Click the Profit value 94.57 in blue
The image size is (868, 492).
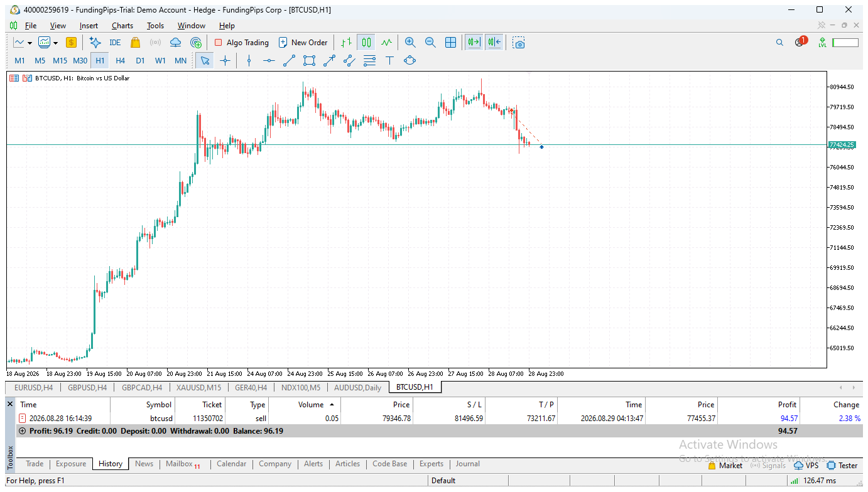tap(788, 418)
